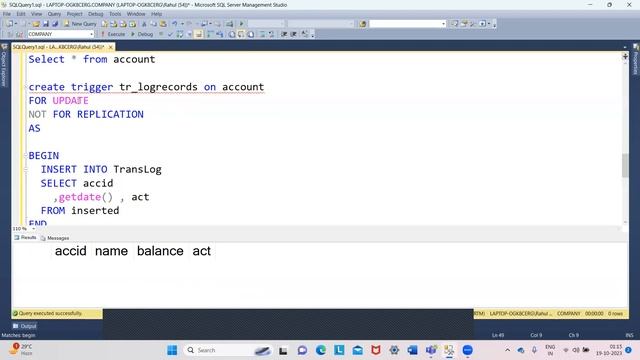Screen dimensions: 640x360
Task: Open the Output panel tab
Action: tap(24, 326)
